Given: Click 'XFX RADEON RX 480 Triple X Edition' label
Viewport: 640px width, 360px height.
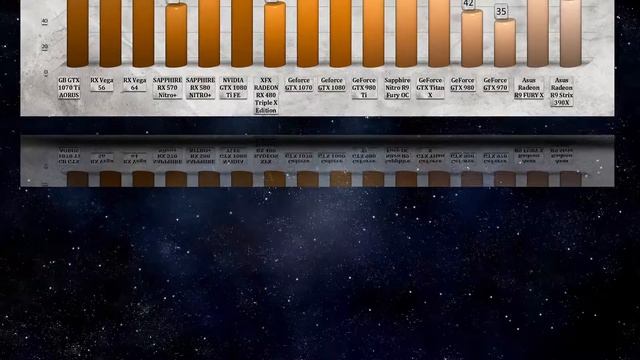Looking at the screenshot, I should (266, 95).
